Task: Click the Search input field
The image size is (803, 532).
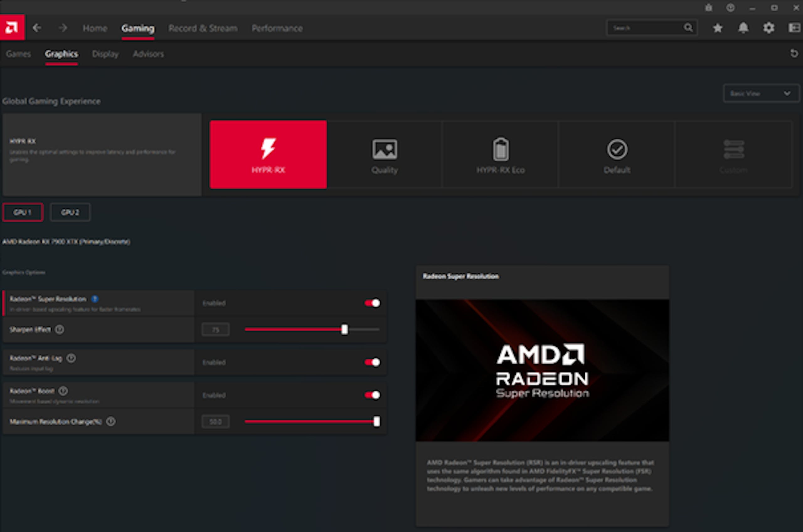Action: pyautogui.click(x=645, y=28)
